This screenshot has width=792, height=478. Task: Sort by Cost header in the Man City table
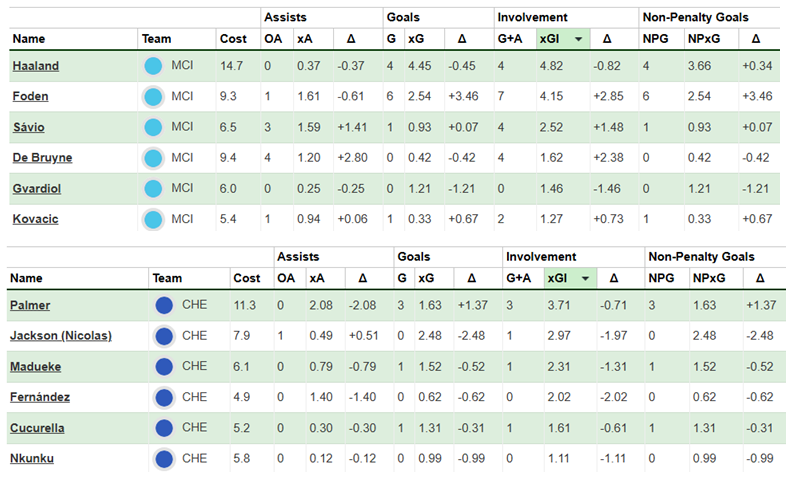pos(232,39)
